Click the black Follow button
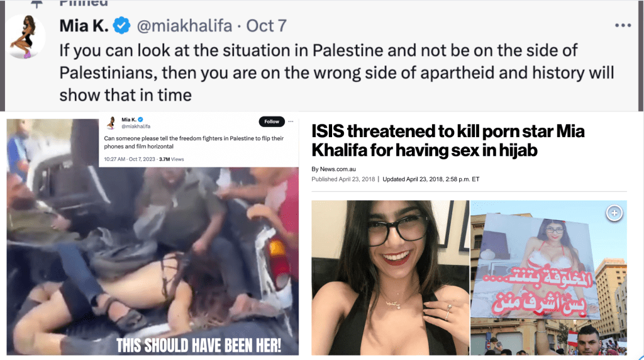This screenshot has width=644, height=360. point(272,121)
